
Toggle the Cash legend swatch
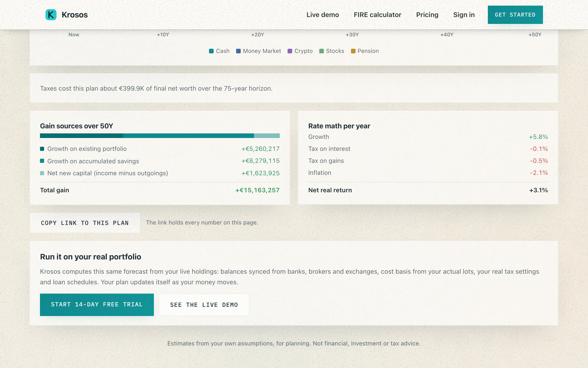point(211,51)
